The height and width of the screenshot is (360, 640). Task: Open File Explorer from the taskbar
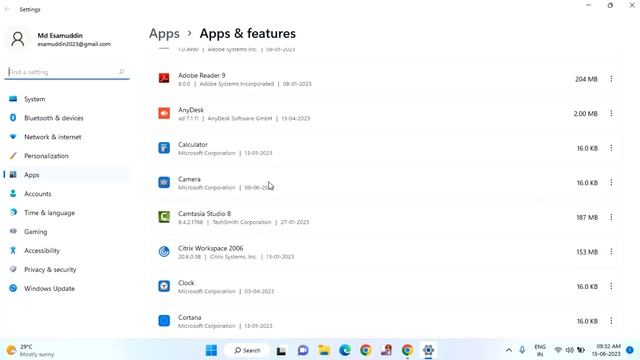(x=324, y=350)
